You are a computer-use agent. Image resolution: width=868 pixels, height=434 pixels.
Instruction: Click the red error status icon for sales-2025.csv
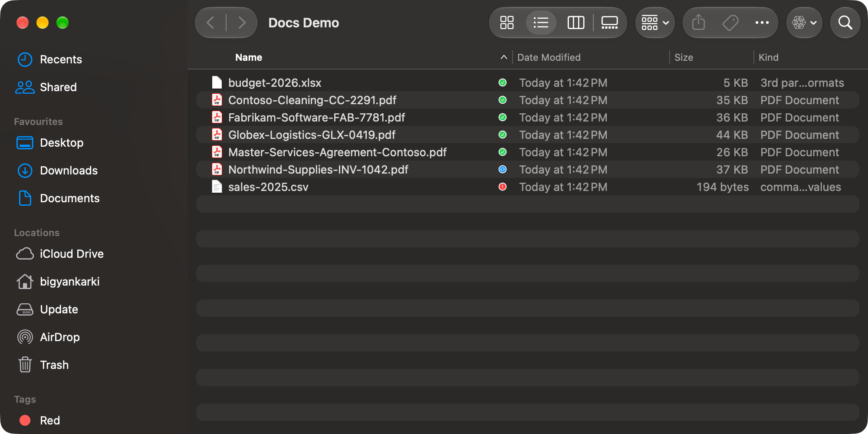click(x=503, y=187)
